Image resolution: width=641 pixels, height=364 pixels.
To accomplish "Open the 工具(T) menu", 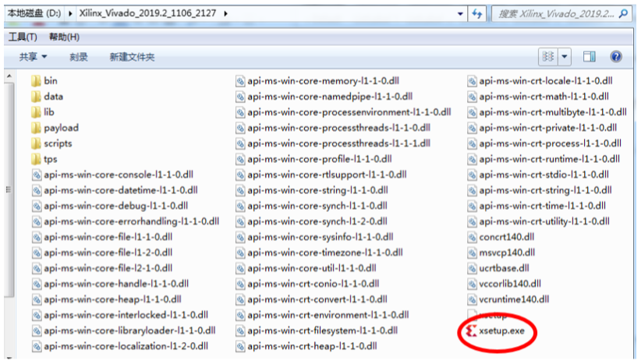I will click(x=23, y=37).
